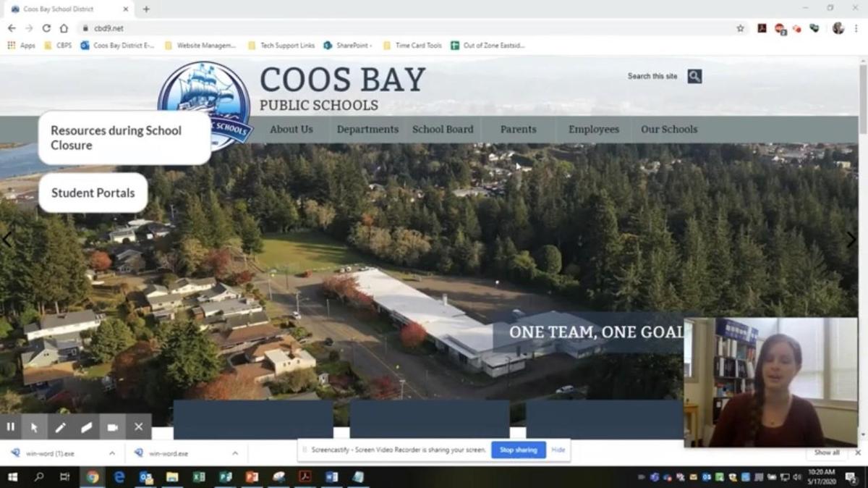Expand options for win-word (1).exe download

(x=112, y=453)
